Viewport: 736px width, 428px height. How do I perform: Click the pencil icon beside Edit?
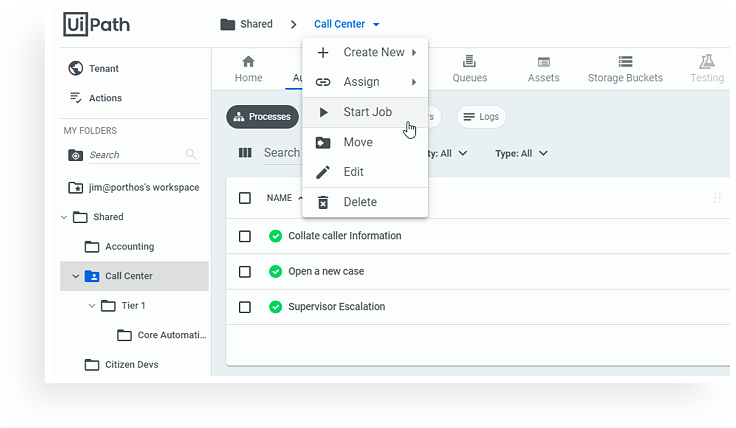click(323, 172)
